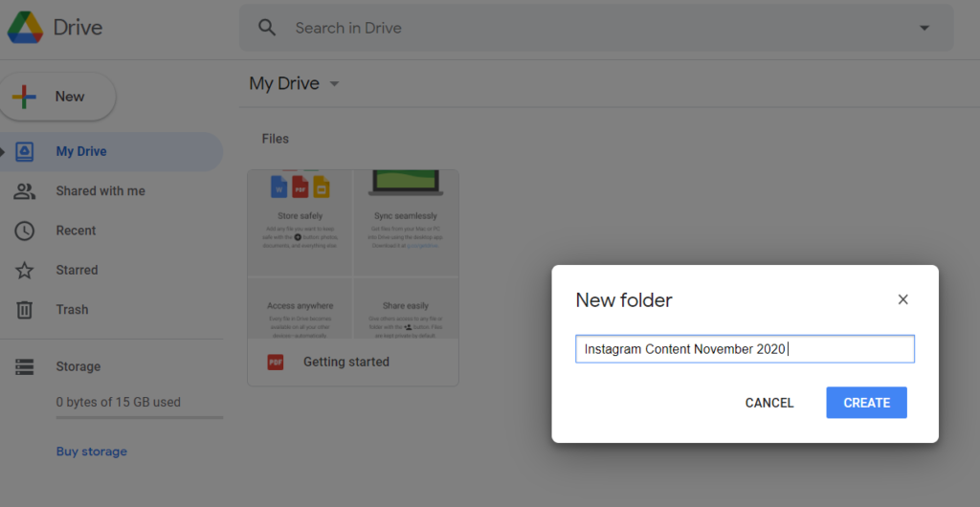980x507 pixels.
Task: Click the folder name text field
Action: 745,349
